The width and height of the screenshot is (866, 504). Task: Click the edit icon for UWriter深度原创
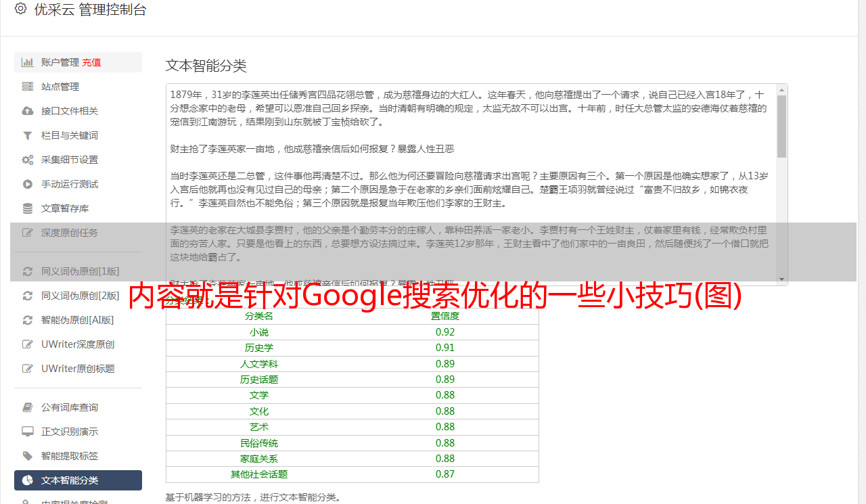click(28, 344)
